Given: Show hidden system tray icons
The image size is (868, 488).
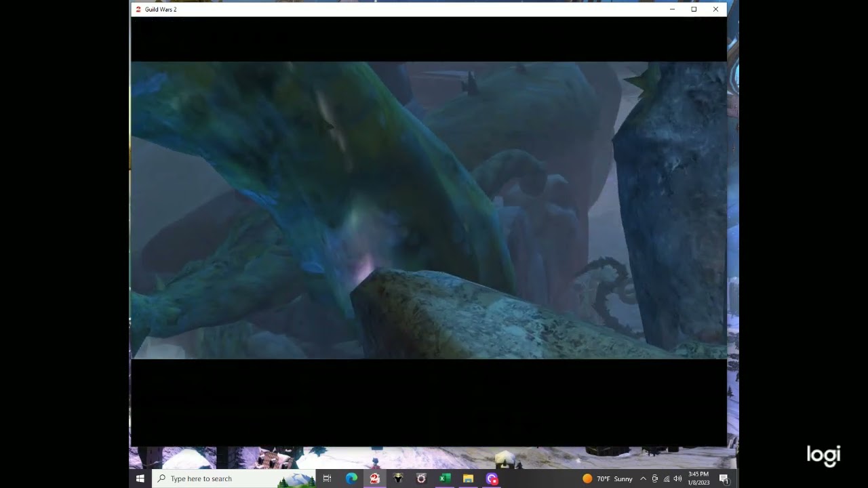Looking at the screenshot, I should click(643, 479).
